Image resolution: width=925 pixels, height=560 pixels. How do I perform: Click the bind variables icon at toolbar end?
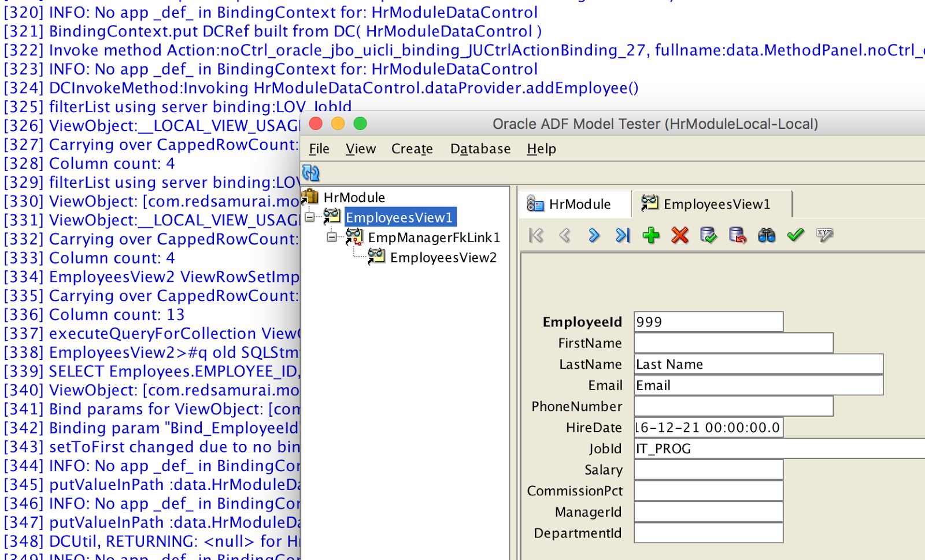pos(824,235)
